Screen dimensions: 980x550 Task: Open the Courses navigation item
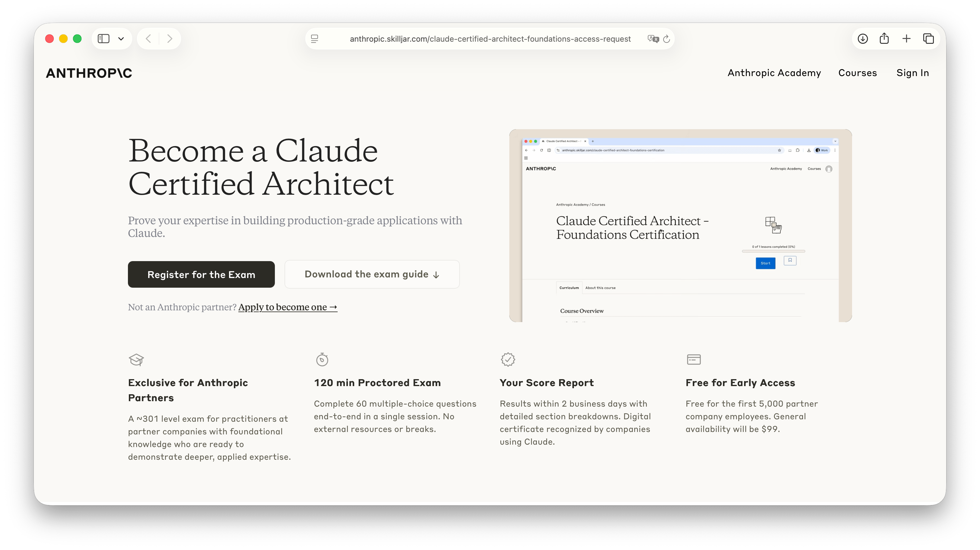point(858,73)
